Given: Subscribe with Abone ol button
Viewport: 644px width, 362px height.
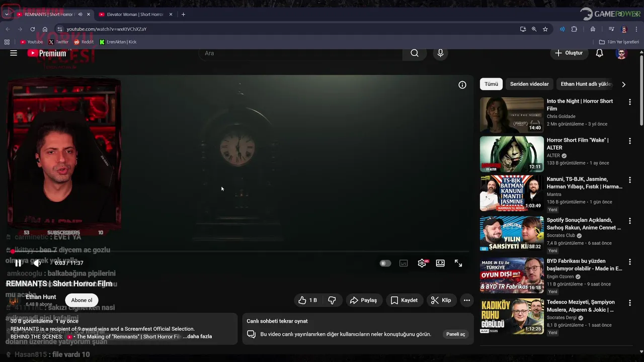Looking at the screenshot, I should (82, 300).
